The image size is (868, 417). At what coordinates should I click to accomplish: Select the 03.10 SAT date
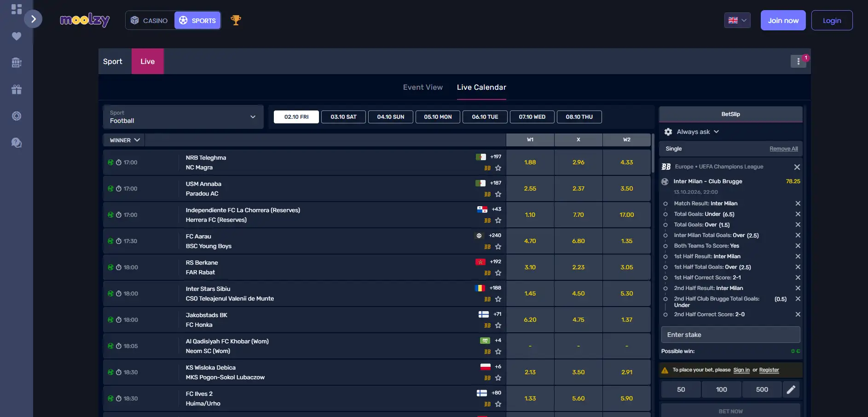pyautogui.click(x=343, y=117)
